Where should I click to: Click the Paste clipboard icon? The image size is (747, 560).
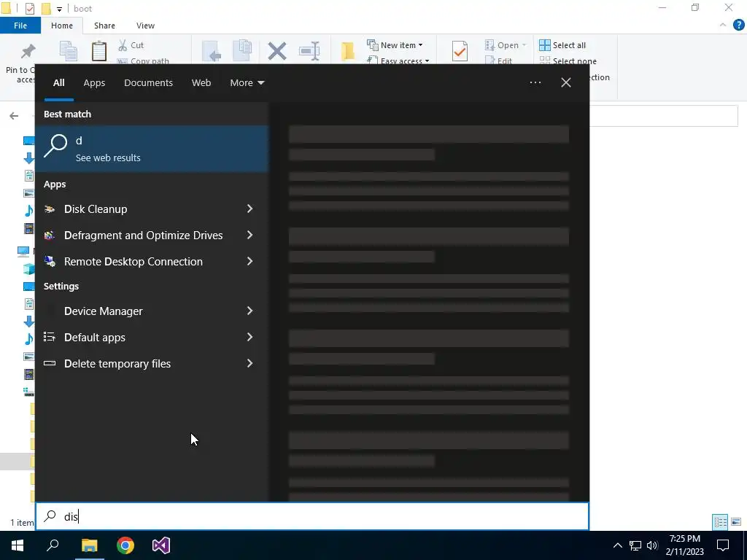[x=99, y=51]
